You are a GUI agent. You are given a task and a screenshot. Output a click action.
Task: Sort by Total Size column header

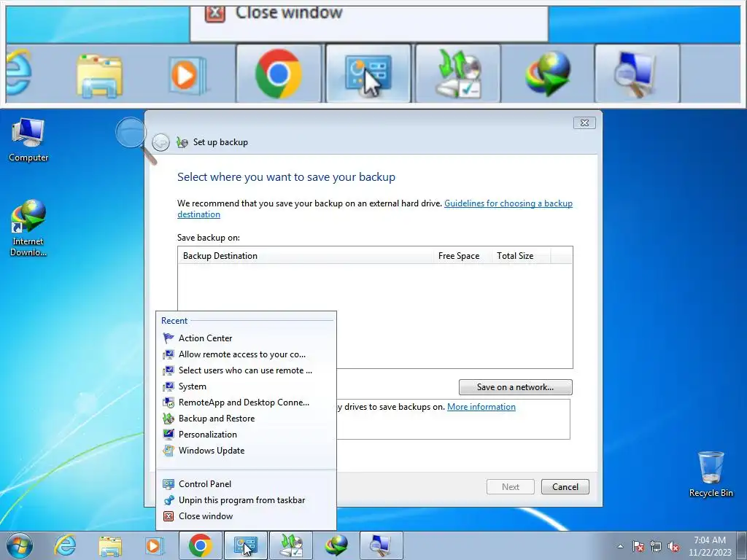point(521,256)
